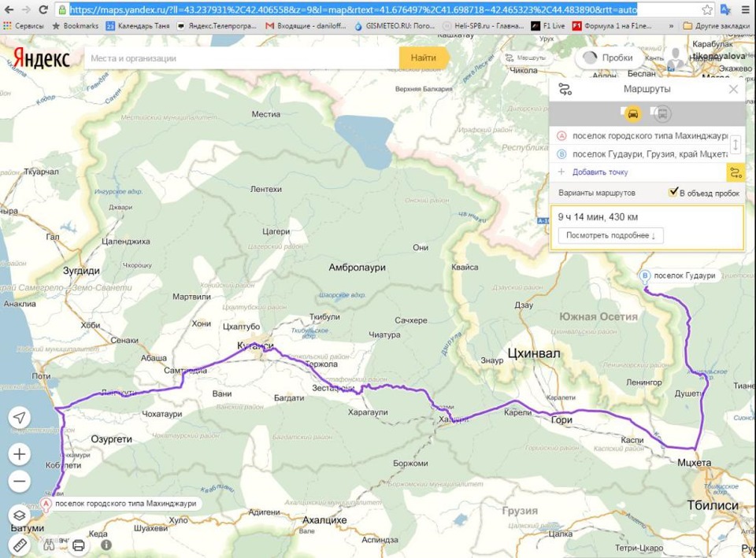Open the Яндекс.Телепрограмма bookmark
The width and height of the screenshot is (756, 558).
click(217, 26)
